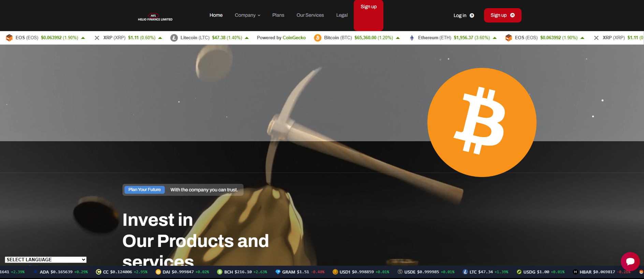The width and height of the screenshot is (644, 279).
Task: Click the BCH $216.10 price in the bottom ticker
Action: (243, 272)
